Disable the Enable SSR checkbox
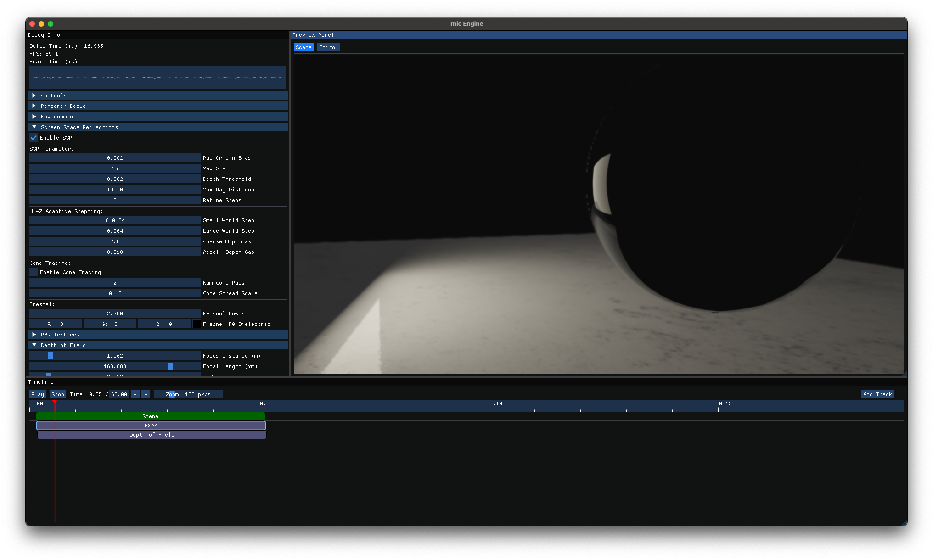The height and width of the screenshot is (560, 933). click(34, 138)
